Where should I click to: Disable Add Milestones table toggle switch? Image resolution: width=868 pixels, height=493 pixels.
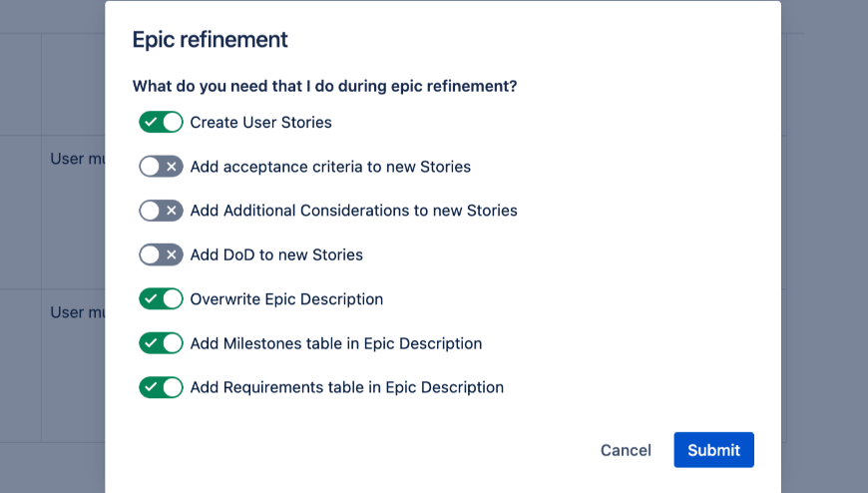click(x=161, y=343)
